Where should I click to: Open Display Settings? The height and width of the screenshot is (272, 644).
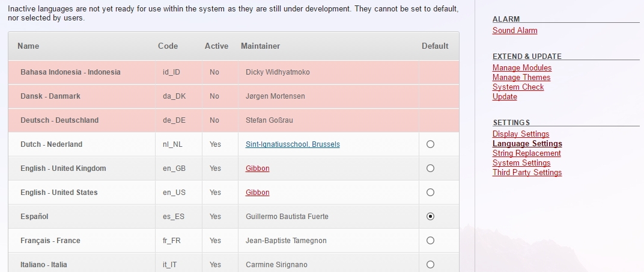click(521, 134)
